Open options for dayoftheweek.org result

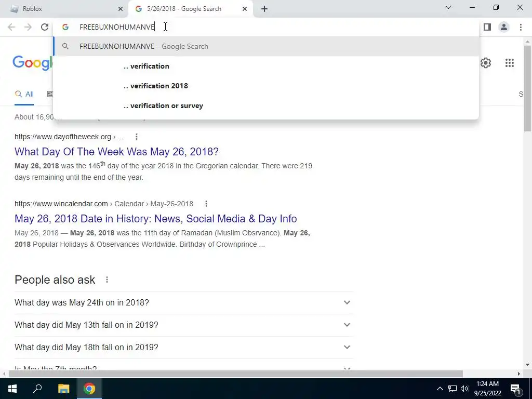pos(137,137)
